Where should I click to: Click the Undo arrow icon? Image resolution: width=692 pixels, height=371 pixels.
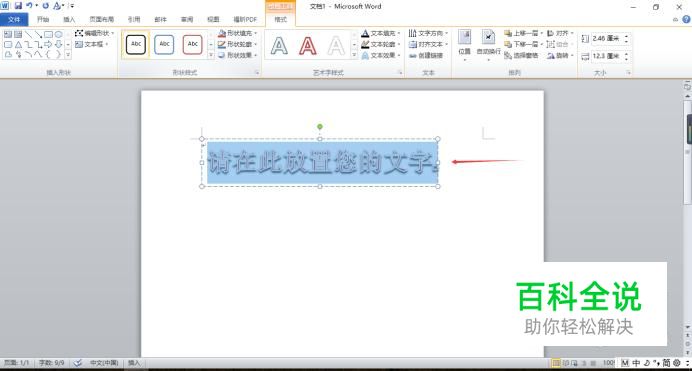click(29, 6)
